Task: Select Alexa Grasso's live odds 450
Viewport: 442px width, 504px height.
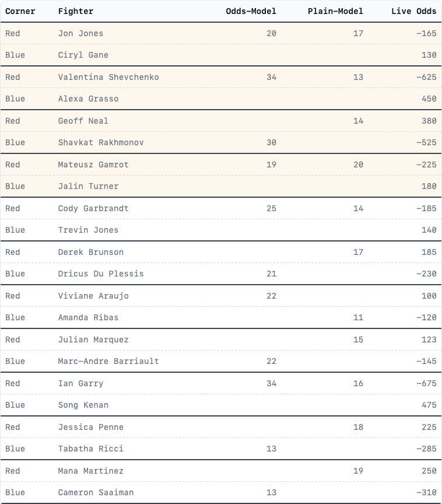Action: (429, 99)
